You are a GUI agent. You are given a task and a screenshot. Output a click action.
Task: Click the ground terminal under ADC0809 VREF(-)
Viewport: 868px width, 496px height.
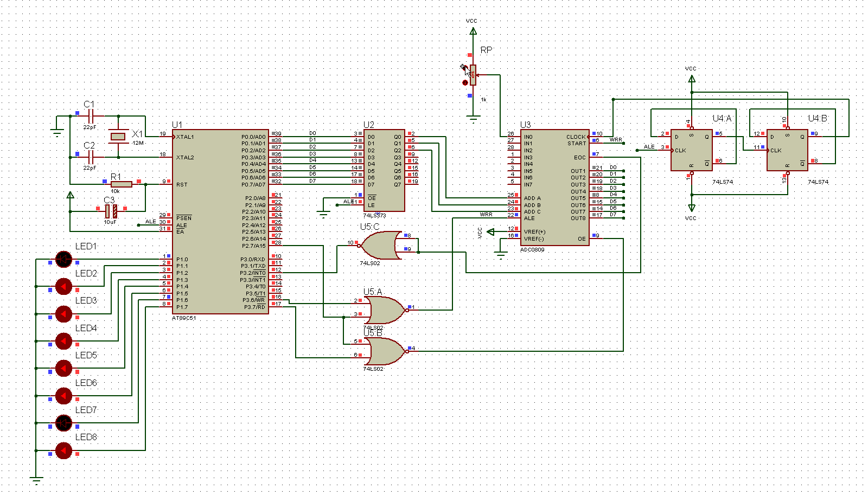coord(501,255)
